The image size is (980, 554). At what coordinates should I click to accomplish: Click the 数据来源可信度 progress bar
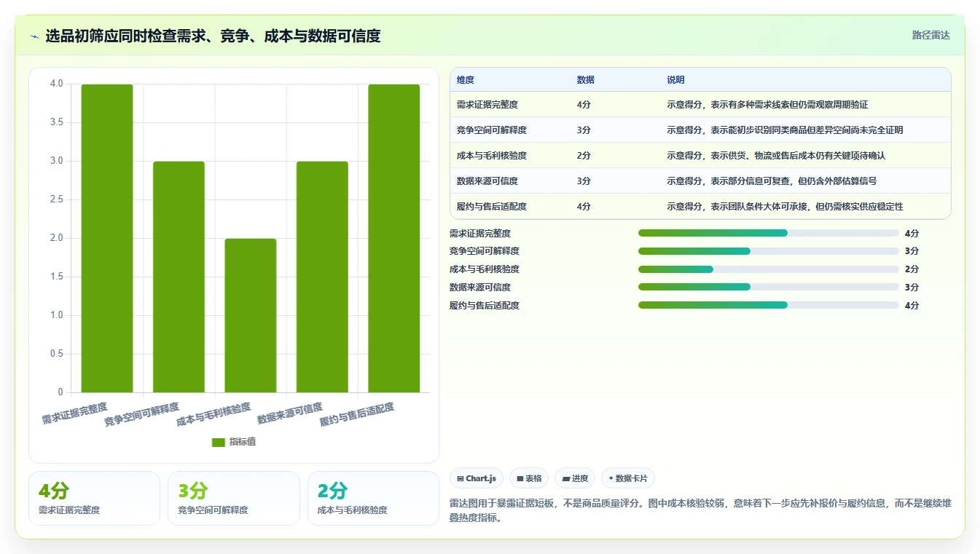[x=769, y=287]
